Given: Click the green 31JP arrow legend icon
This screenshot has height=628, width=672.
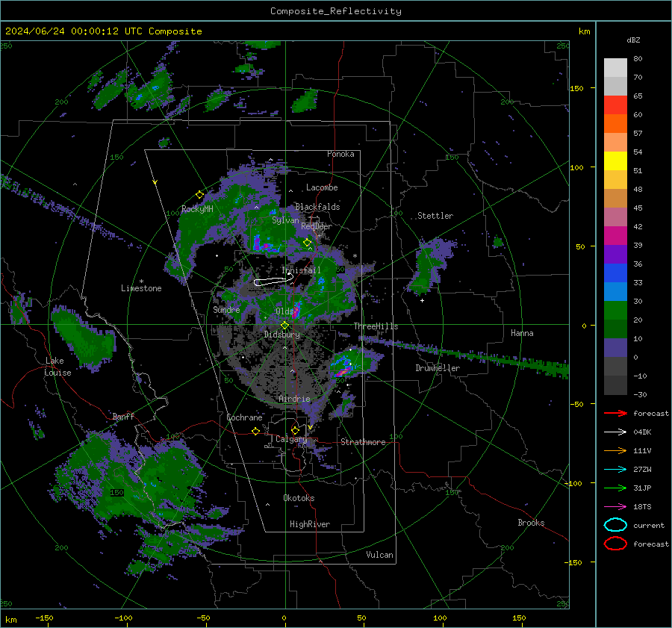Looking at the screenshot, I should [x=615, y=488].
